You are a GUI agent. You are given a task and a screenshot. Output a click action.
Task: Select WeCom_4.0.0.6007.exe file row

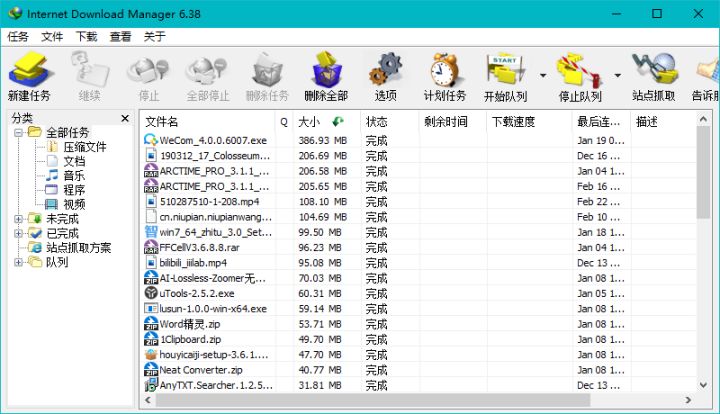(418, 140)
